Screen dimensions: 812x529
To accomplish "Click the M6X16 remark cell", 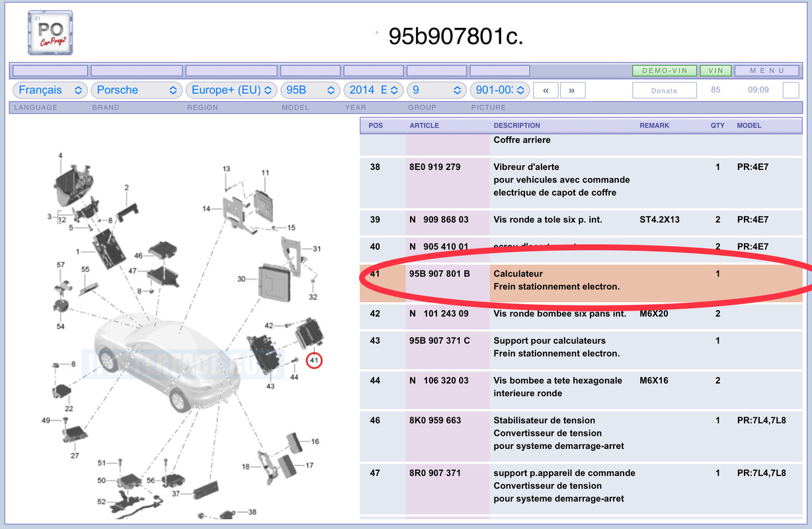I will (x=653, y=380).
